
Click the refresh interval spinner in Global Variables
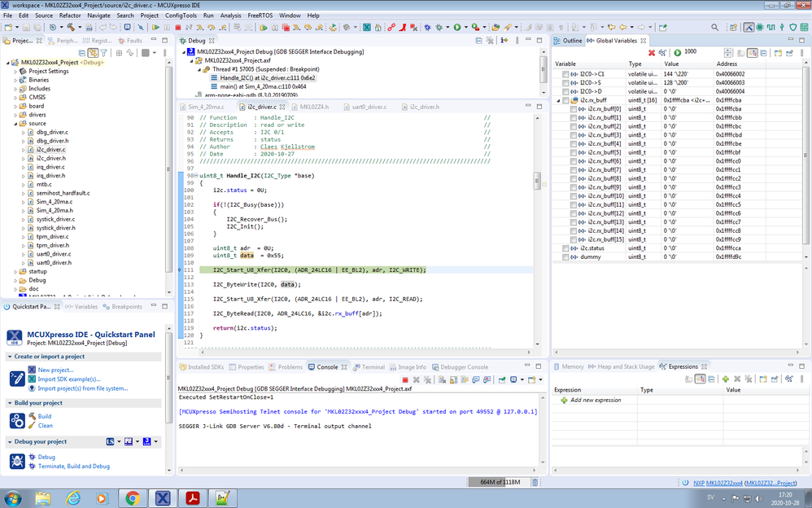(727, 52)
